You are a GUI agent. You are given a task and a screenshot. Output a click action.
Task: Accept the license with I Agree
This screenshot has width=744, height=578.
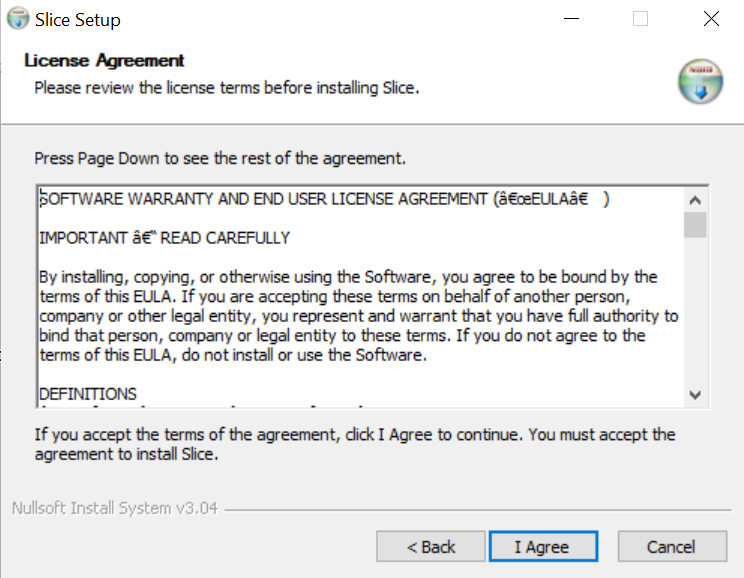point(542,547)
